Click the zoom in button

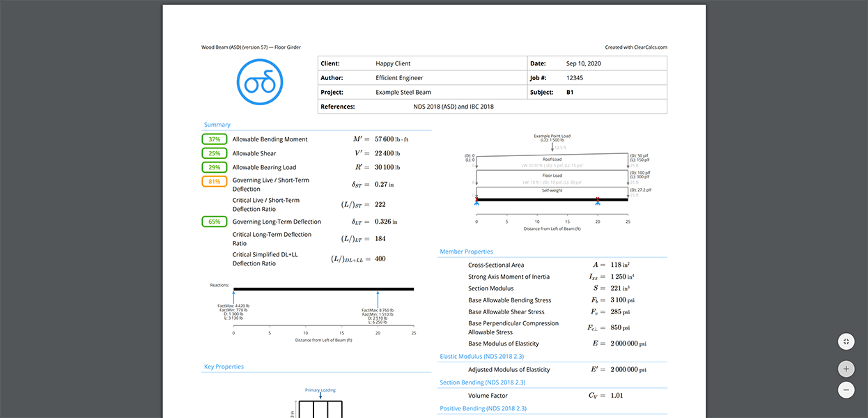846,369
